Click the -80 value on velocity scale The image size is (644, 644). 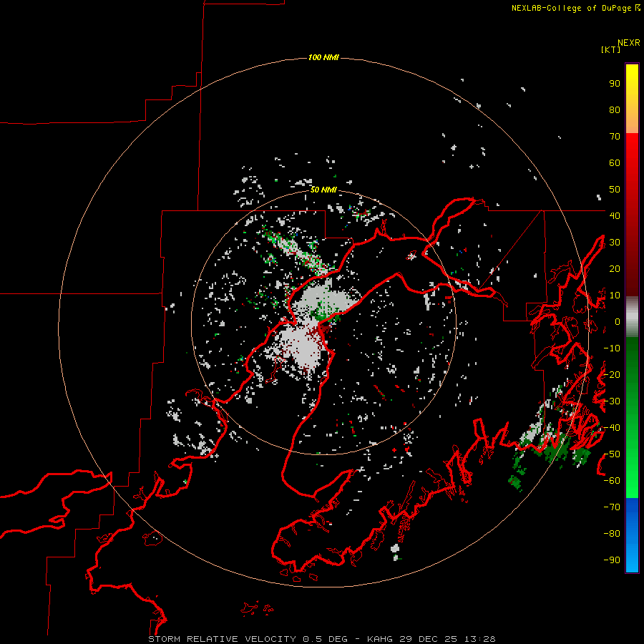tap(612, 534)
